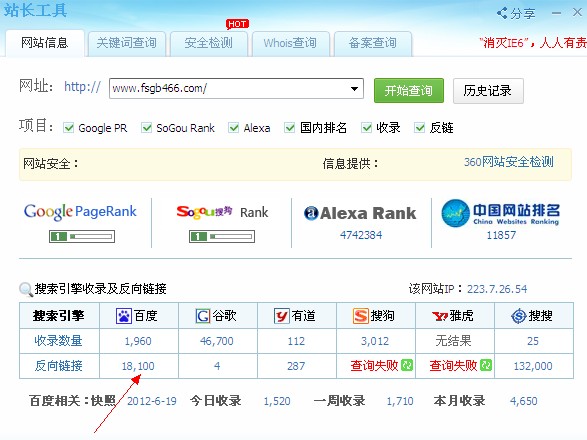Viewport: 587px width, 440px height.
Task: Click the Baidu paw icon
Action: click(124, 316)
